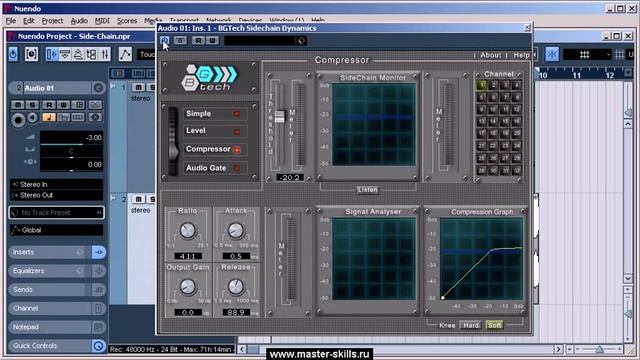Click the About link in plugin

point(490,55)
